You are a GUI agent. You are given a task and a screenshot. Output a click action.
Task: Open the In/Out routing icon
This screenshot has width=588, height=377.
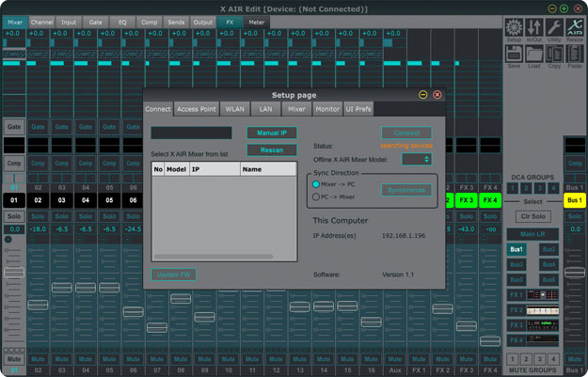pos(534,27)
